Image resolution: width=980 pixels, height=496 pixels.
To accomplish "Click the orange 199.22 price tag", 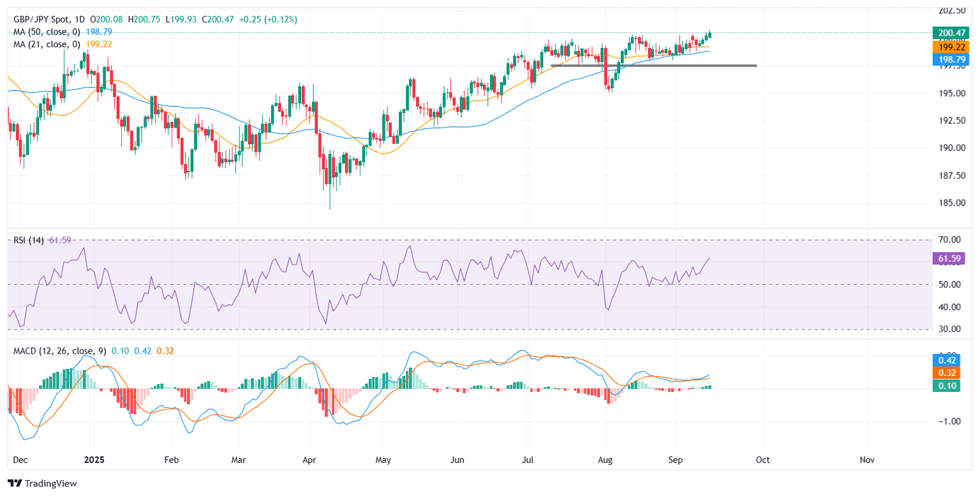I will (951, 47).
